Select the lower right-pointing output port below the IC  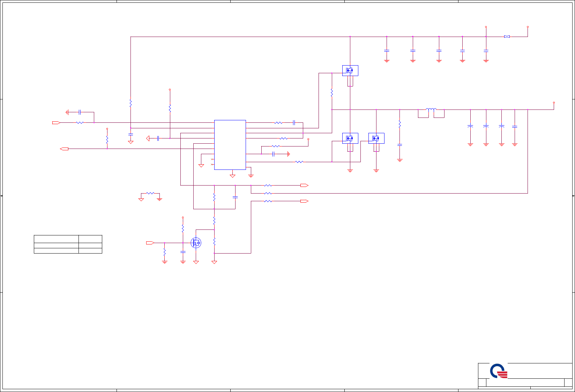(304, 201)
